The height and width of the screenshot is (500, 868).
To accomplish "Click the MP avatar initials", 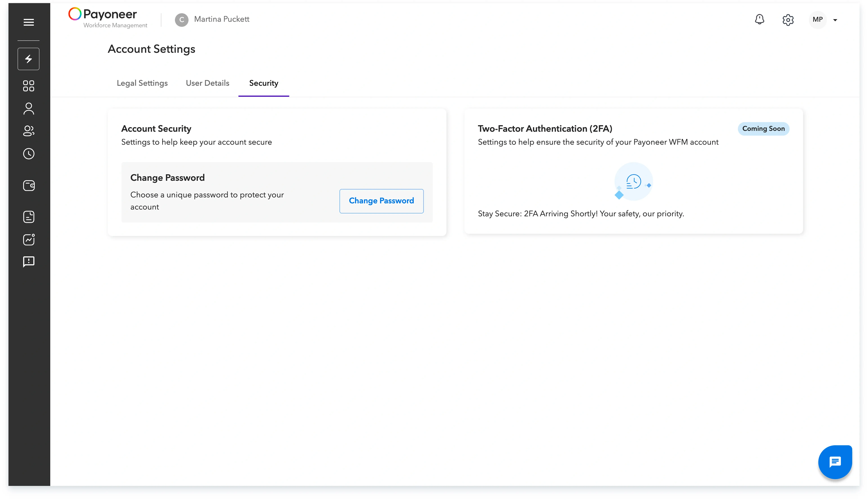I will click(817, 20).
